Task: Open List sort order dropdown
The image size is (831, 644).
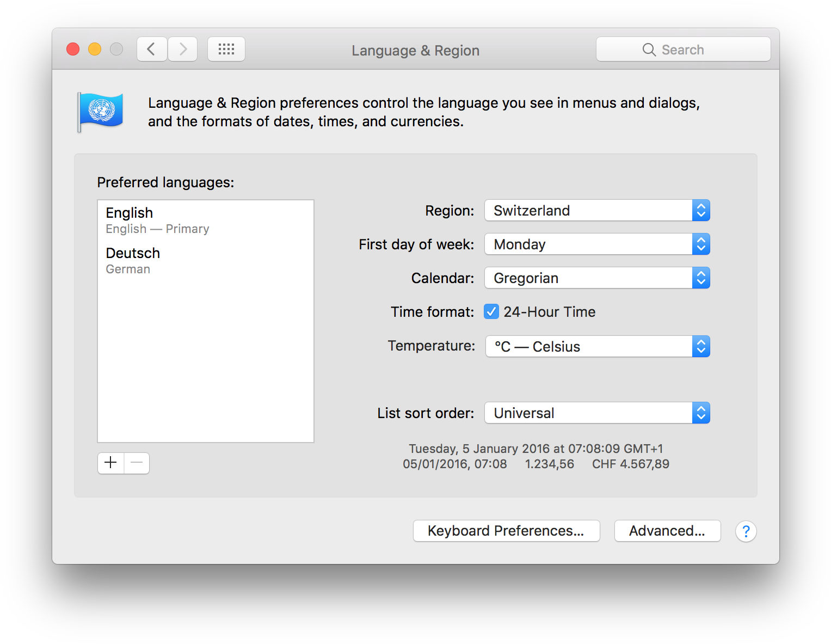Action: click(x=597, y=413)
